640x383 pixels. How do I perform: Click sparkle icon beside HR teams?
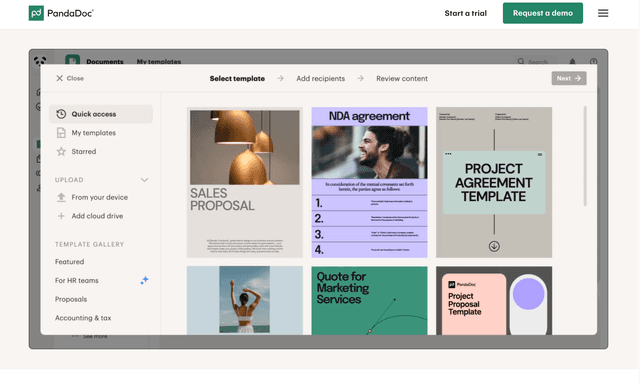point(144,281)
